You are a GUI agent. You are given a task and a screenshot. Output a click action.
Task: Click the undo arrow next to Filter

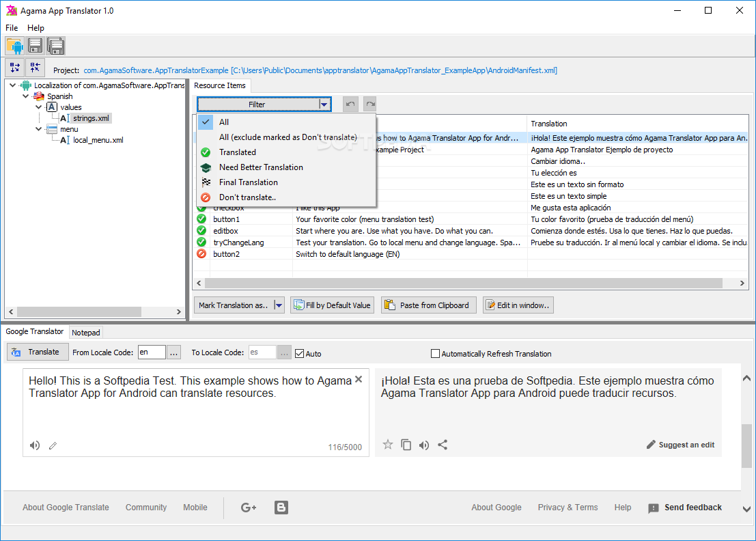pos(350,104)
